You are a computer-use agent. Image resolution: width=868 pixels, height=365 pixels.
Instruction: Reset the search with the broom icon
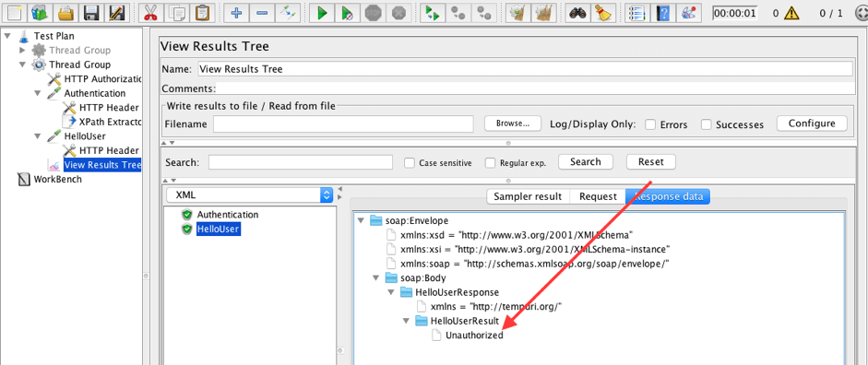tap(603, 12)
